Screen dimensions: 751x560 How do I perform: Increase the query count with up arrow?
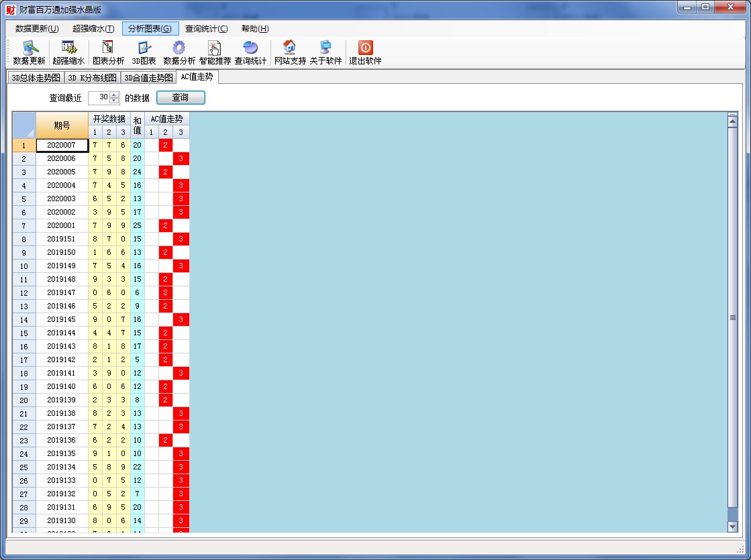pos(114,95)
